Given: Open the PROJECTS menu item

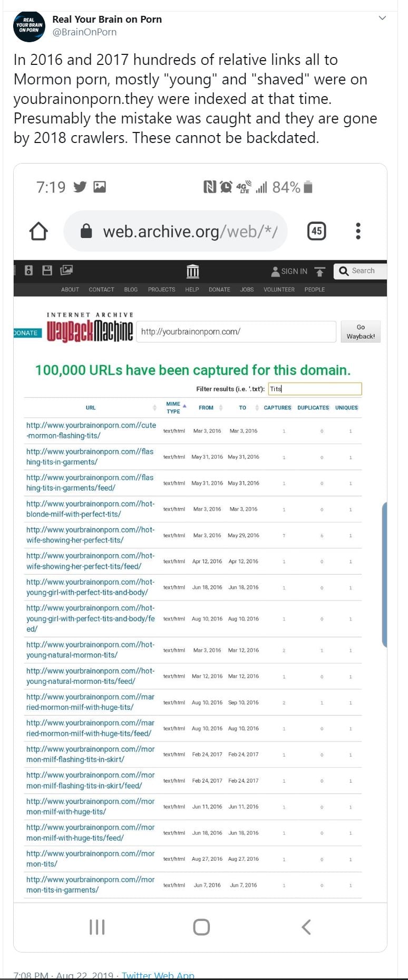Looking at the screenshot, I should pos(161,290).
